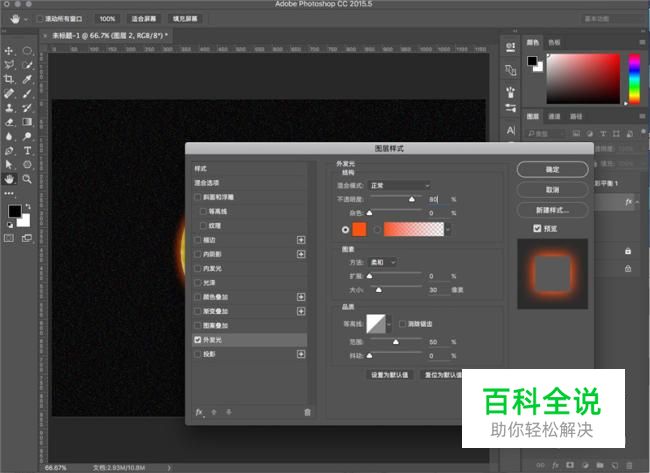Select the Brush tool
This screenshot has width=650, height=473.
click(27, 94)
